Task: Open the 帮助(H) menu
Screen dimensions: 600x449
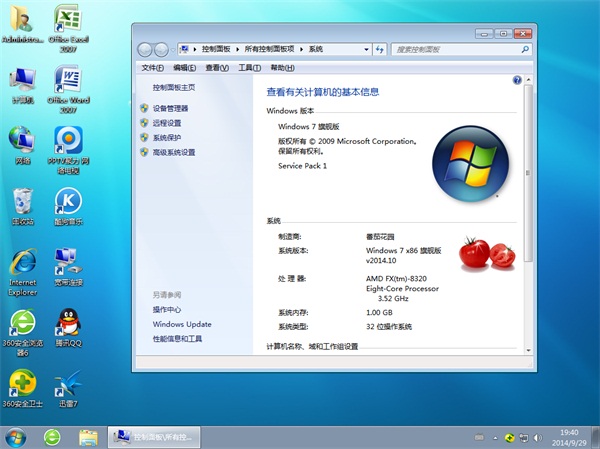Action: click(x=282, y=68)
